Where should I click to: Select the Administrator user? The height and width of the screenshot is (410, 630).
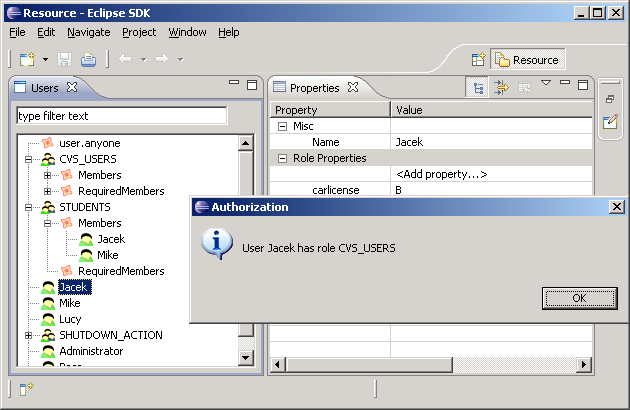91,351
